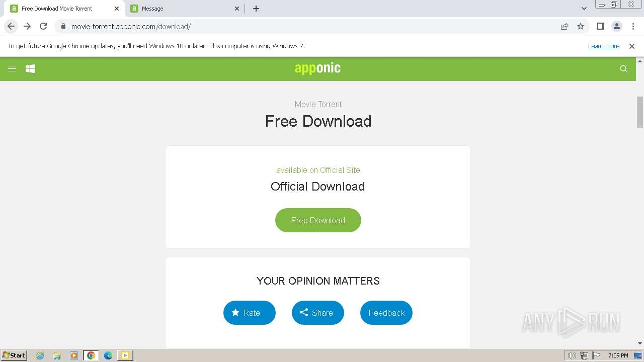
Task: Click the Rate button
Action: click(x=250, y=313)
